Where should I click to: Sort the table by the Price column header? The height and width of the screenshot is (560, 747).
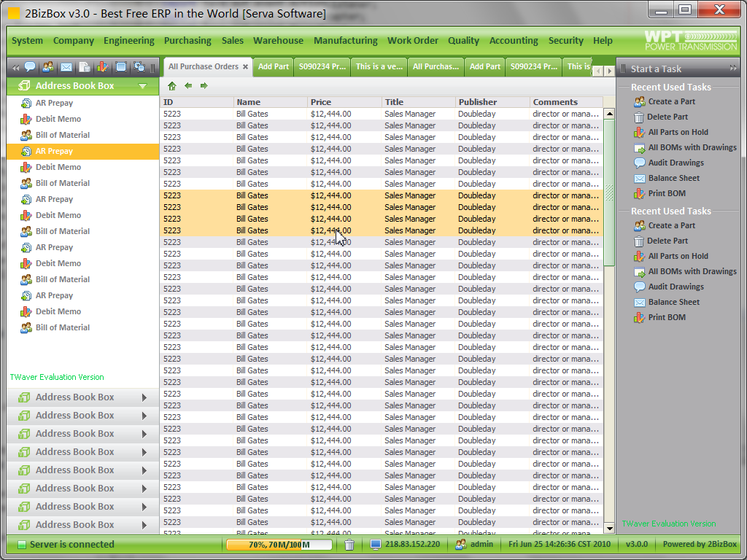344,102
